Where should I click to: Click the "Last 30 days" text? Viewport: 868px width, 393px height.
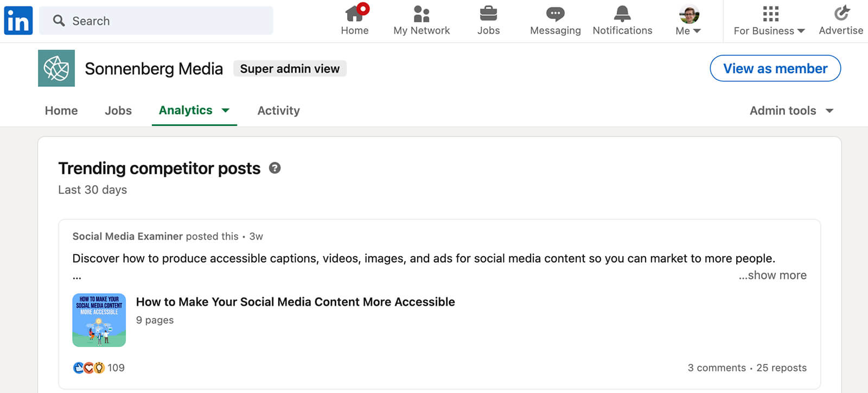click(93, 189)
